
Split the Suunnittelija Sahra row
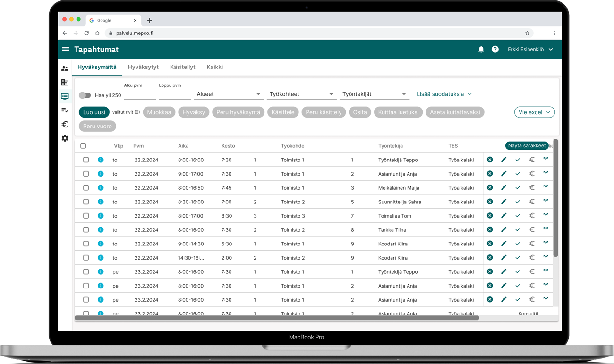click(x=546, y=202)
